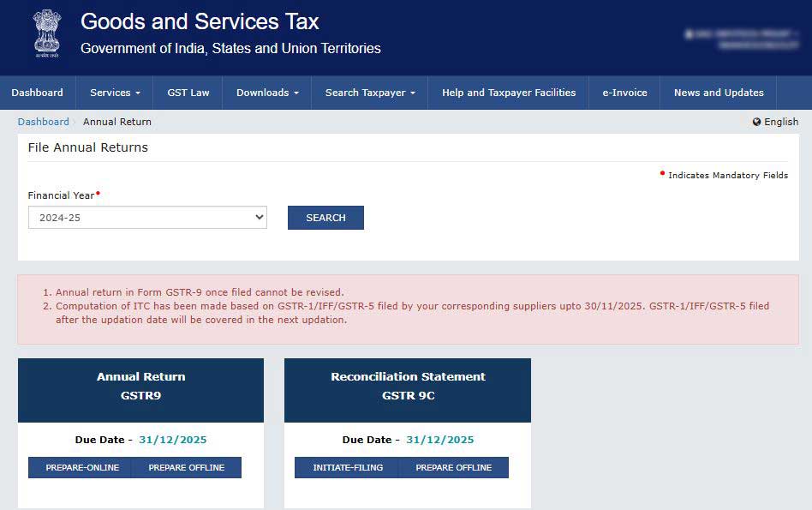Click INITIATE-FILING under GSTR 9C
Viewport: 812px width, 510px height.
347,467
